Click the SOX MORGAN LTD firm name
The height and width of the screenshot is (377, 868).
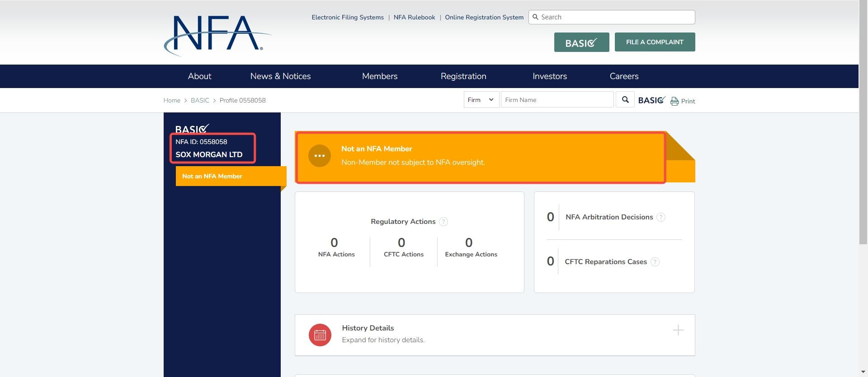(209, 154)
